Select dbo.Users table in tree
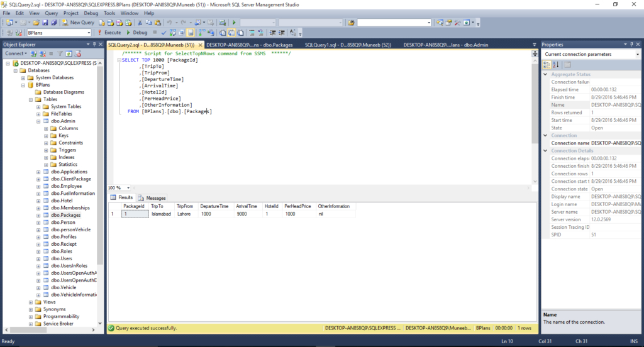Viewport: 644px width, 347px height. click(62, 258)
